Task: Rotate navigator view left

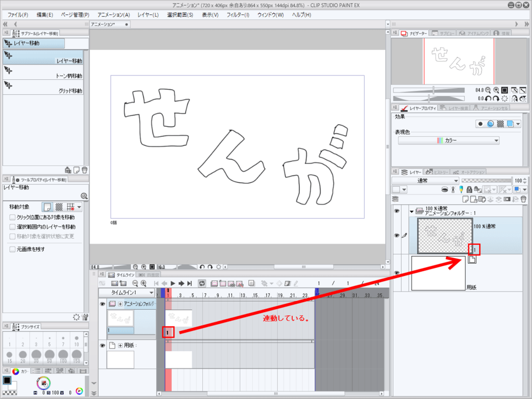Action: click(x=489, y=98)
